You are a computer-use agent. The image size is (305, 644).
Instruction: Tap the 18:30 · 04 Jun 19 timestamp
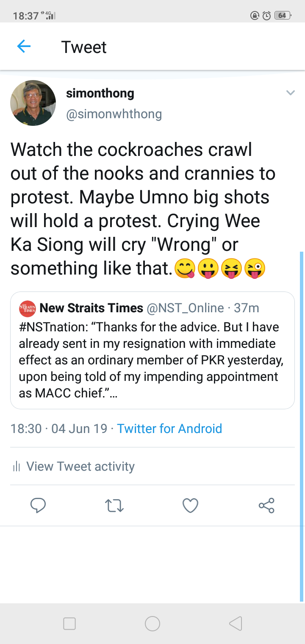point(59,428)
